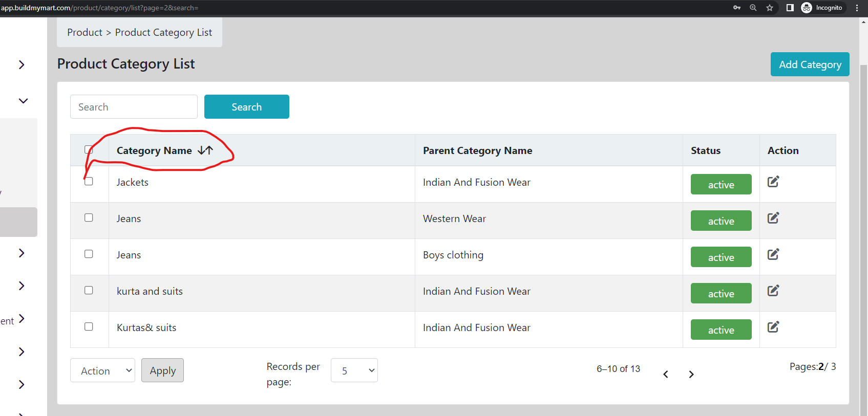Tick the Kurtas& suits checkbox
Viewport: 868px width, 416px height.
89,326
